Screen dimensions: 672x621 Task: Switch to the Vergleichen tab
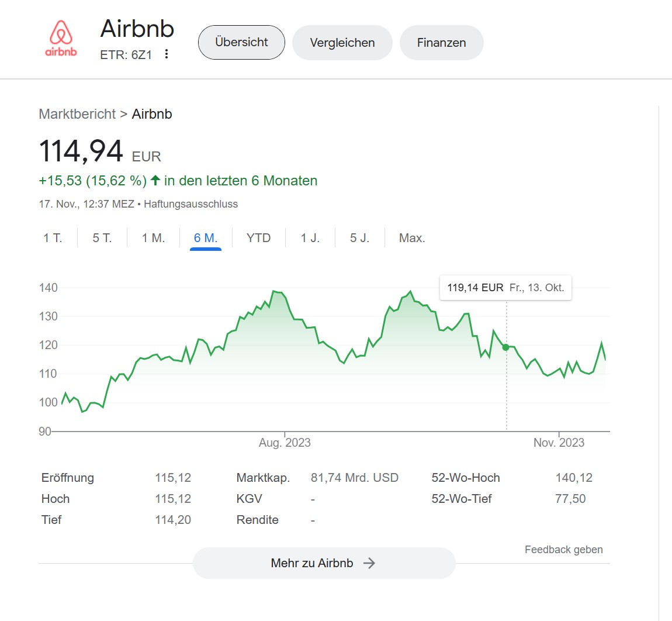click(342, 43)
